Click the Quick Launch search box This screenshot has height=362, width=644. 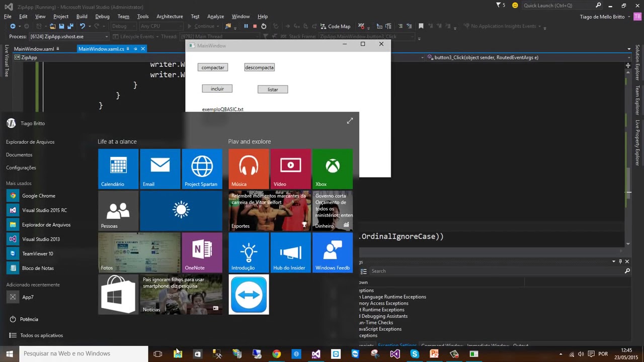[562, 6]
